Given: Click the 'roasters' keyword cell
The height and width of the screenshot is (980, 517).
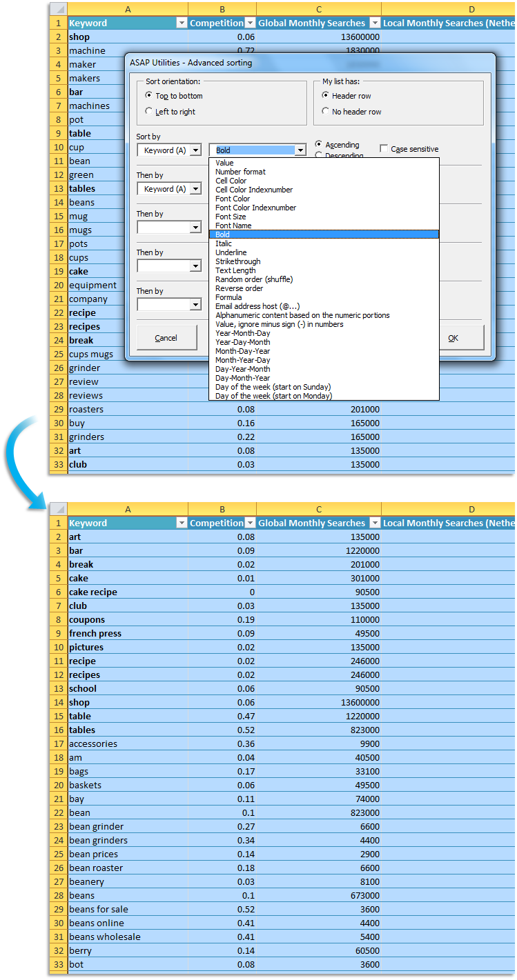Looking at the screenshot, I should tap(128, 409).
